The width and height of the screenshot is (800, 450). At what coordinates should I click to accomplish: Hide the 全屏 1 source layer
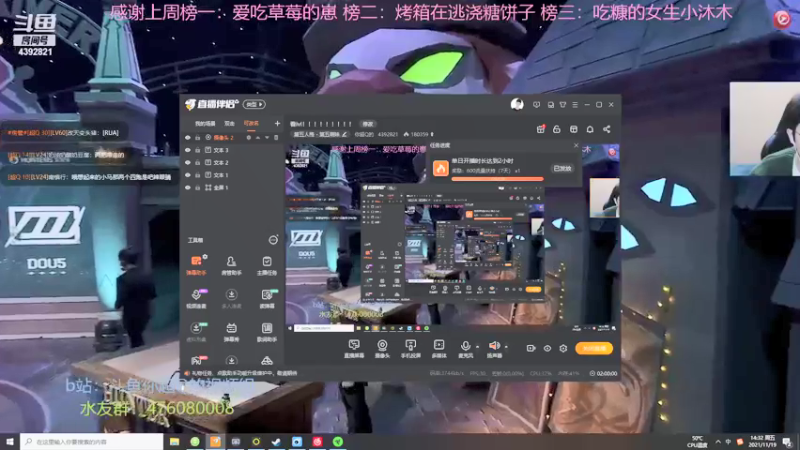click(x=188, y=188)
